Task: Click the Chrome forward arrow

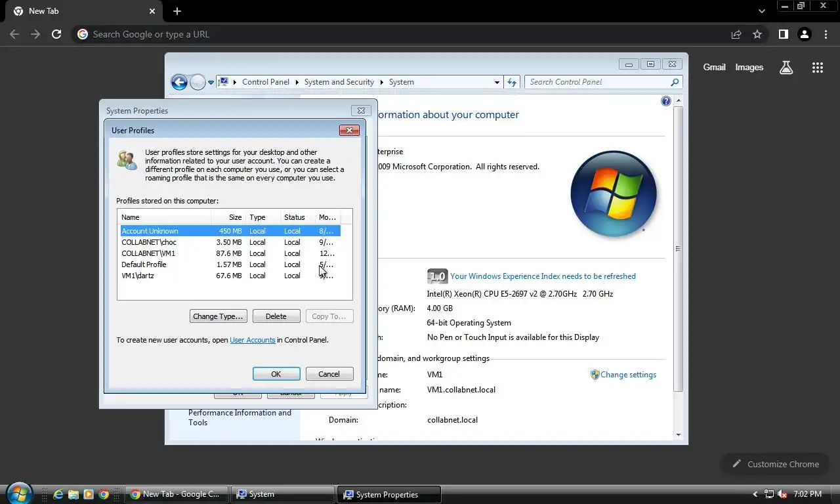Action: point(35,34)
